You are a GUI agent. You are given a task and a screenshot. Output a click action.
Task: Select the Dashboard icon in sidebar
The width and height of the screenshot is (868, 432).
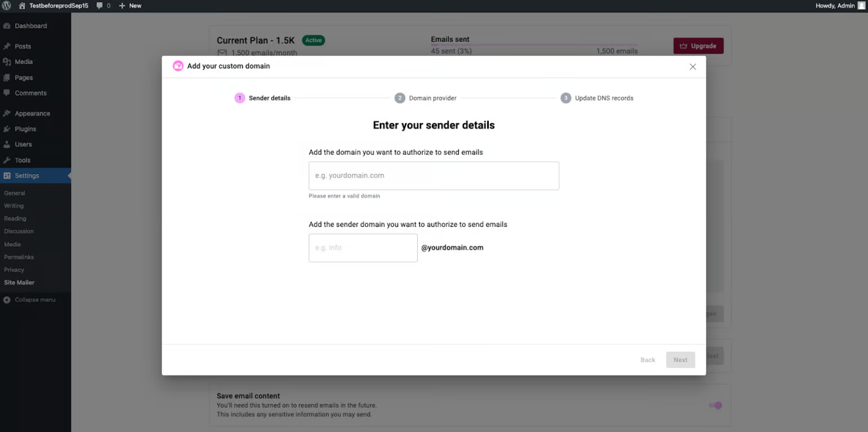(7, 25)
